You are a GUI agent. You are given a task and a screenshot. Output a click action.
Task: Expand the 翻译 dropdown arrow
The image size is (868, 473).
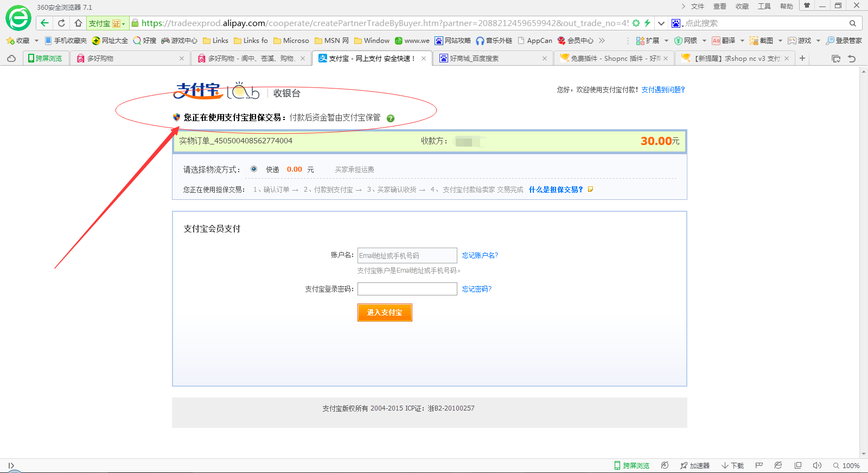tap(742, 41)
